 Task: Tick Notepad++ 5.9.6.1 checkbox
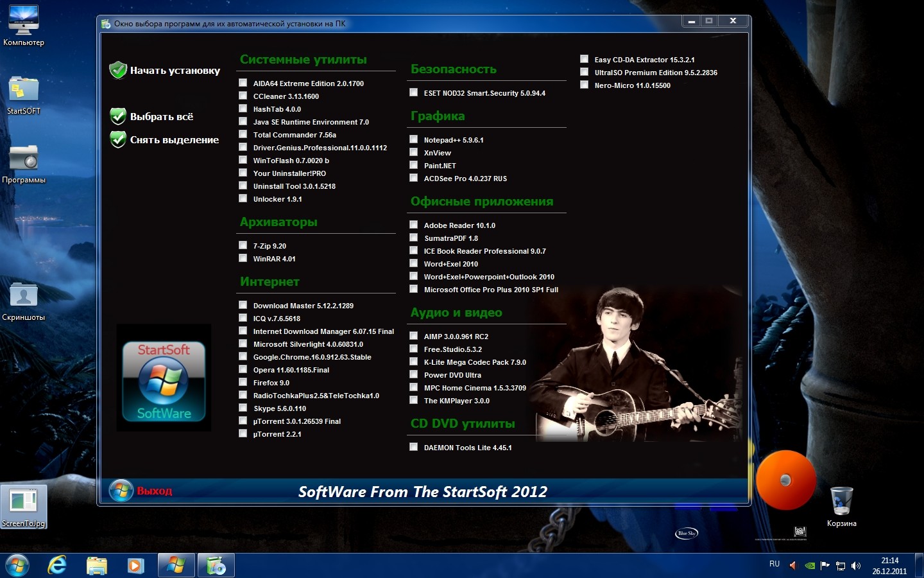pos(414,139)
